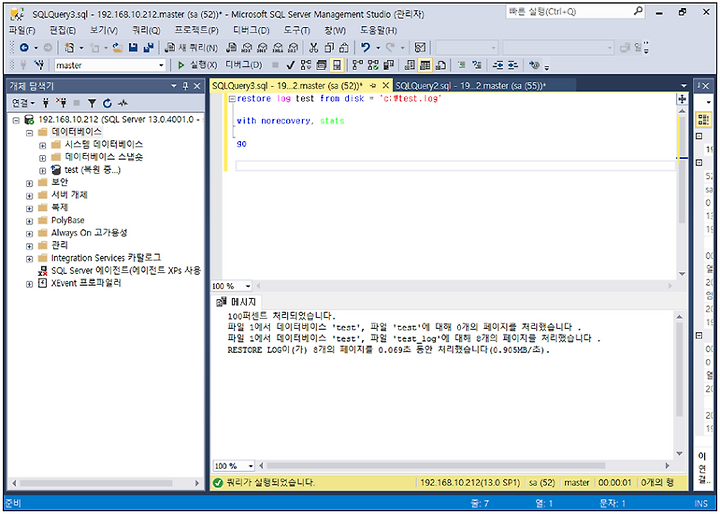
Task: Click the Paste icon in the toolbar
Action: [x=344, y=47]
